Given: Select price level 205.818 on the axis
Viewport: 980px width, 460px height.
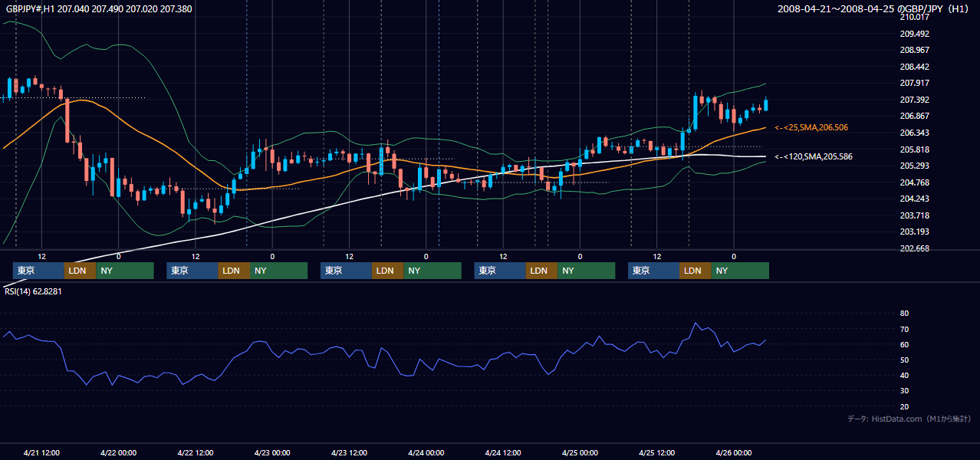Looking at the screenshot, I should point(914,149).
